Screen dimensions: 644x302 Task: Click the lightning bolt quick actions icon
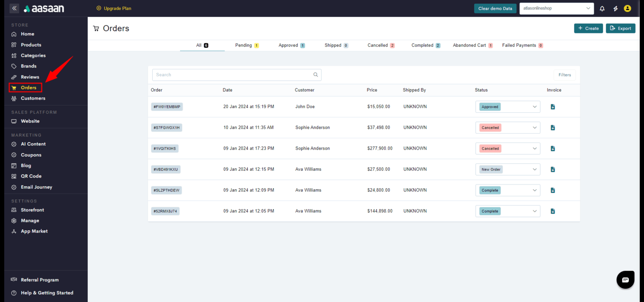[615, 8]
